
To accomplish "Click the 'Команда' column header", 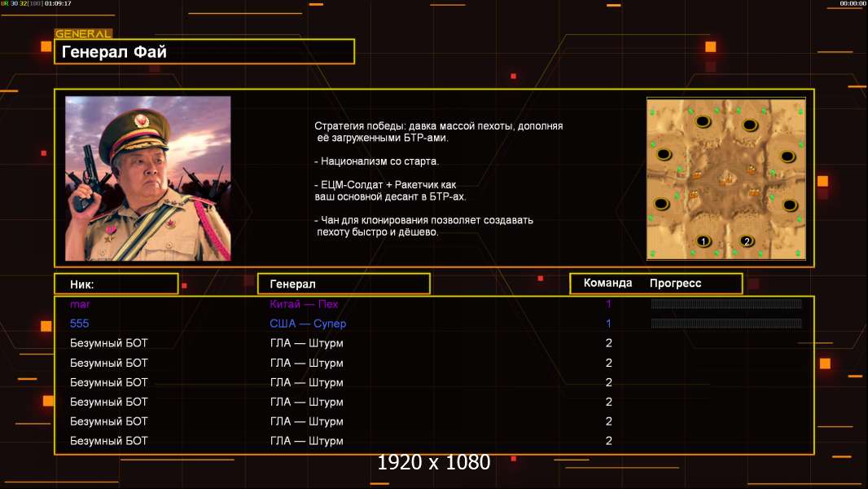I will 607,283.
